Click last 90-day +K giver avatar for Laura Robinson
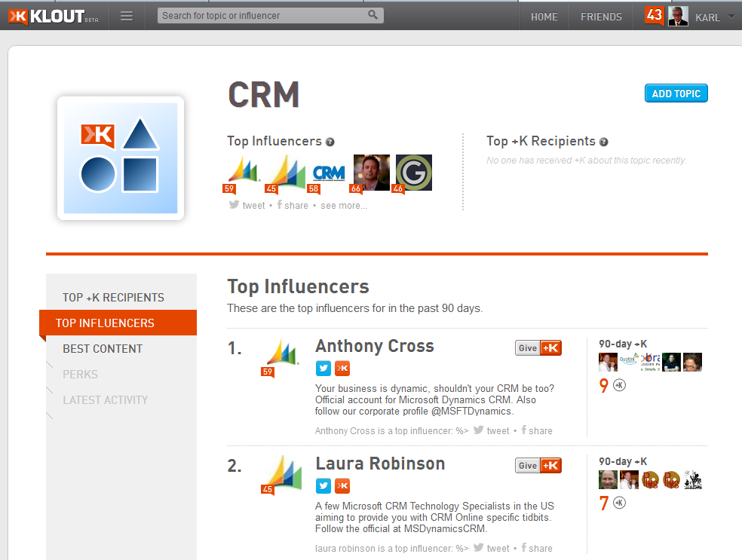Viewport: 742px width, 560px height. coord(692,479)
